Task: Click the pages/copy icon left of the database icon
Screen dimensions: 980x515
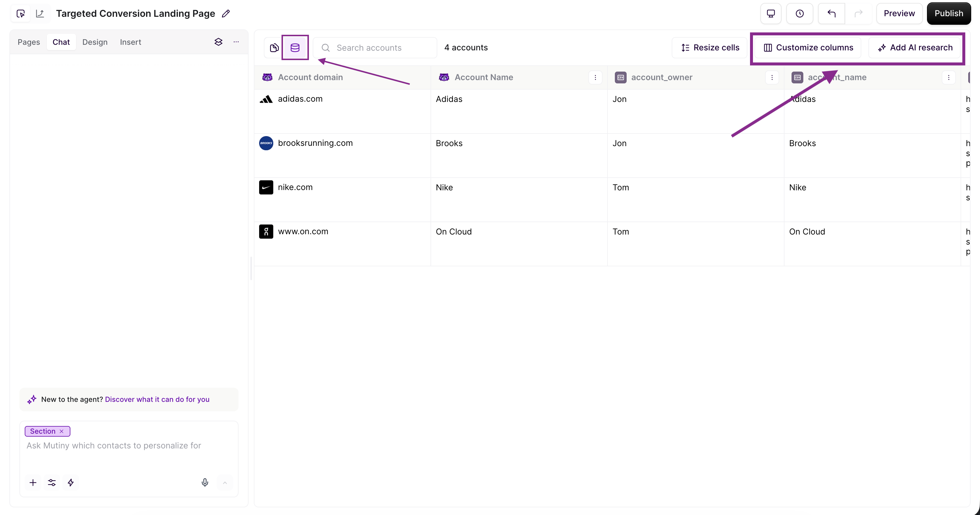Action: click(274, 47)
